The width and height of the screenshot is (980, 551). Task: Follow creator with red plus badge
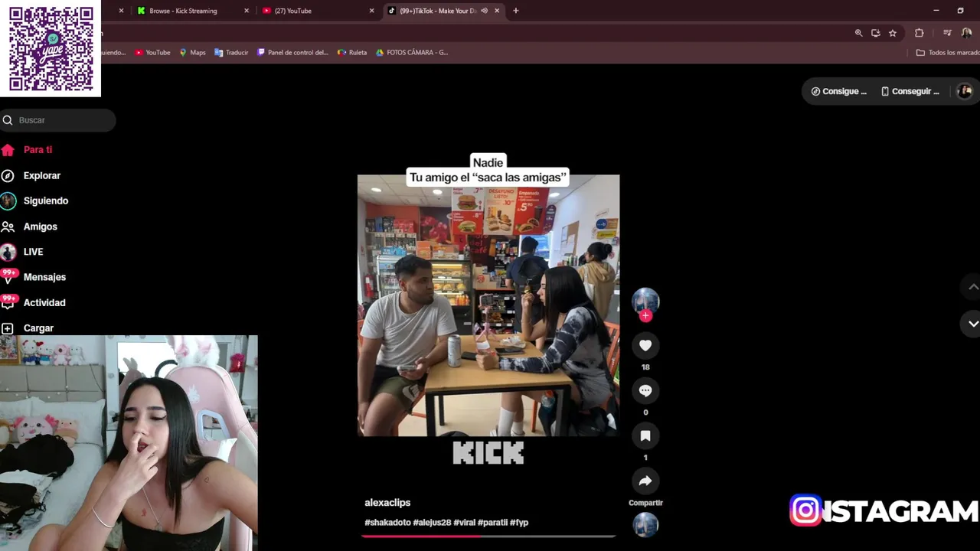coord(645,315)
